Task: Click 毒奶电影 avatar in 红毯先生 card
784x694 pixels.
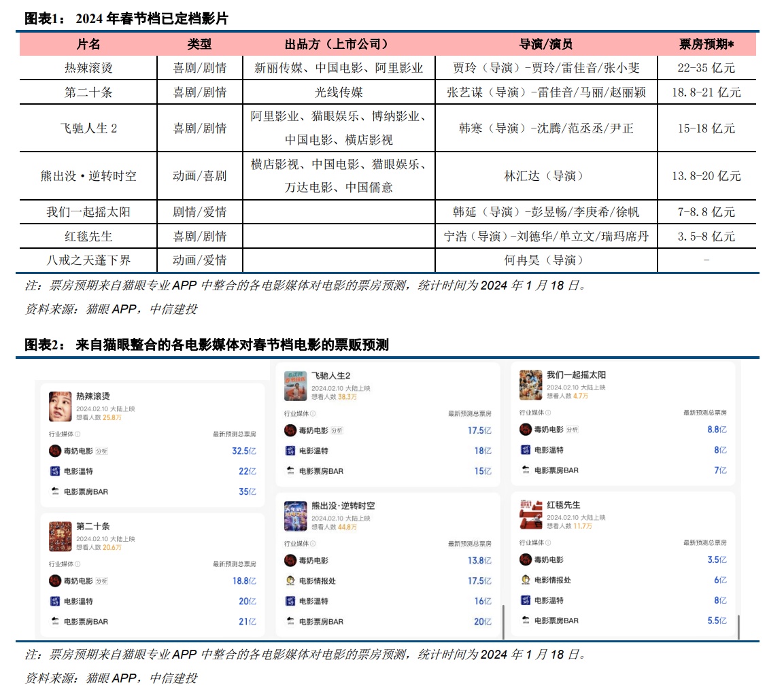Action: pyautogui.click(x=526, y=559)
